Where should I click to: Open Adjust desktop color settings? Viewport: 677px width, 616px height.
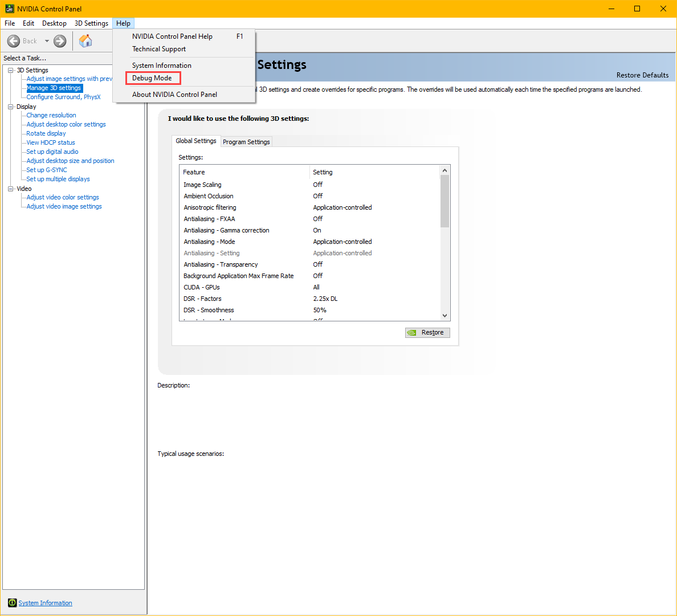[x=66, y=124]
